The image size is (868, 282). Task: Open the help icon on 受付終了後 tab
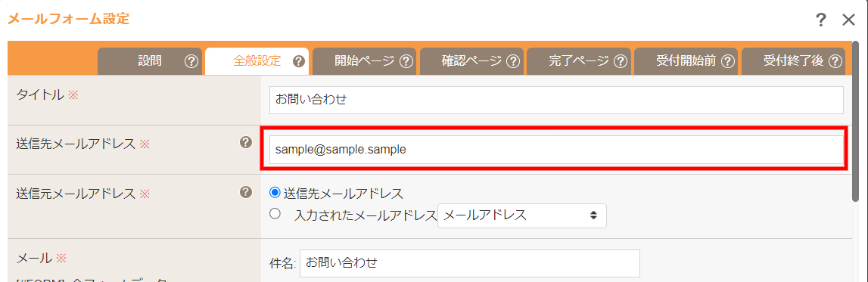(835, 61)
